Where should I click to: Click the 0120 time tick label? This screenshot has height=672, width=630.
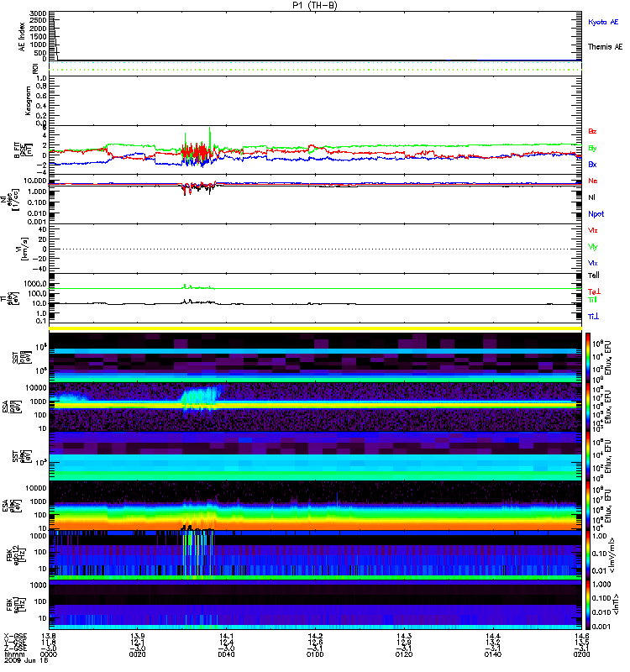click(404, 654)
